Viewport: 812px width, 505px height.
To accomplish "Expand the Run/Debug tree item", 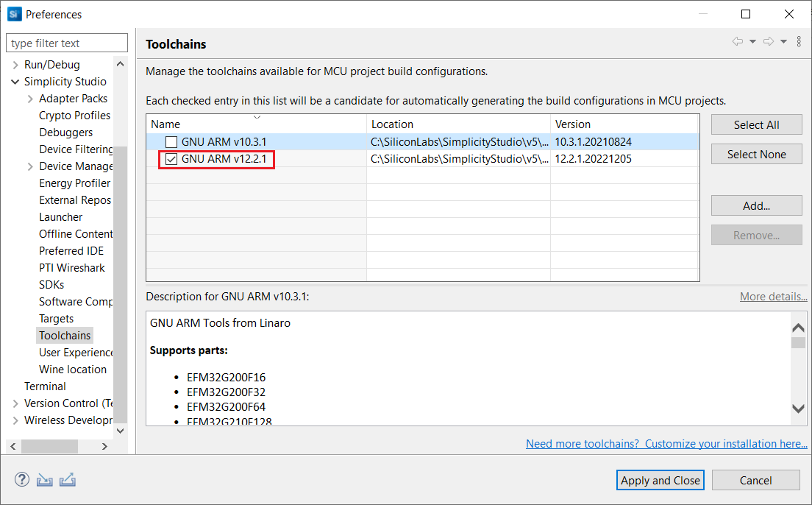I will [15, 64].
